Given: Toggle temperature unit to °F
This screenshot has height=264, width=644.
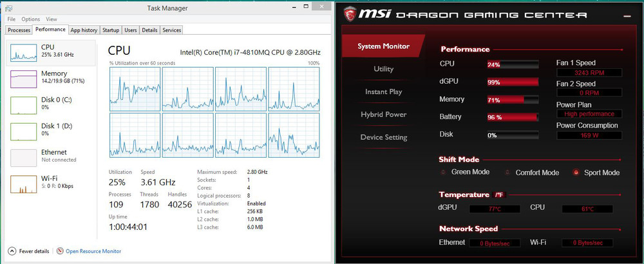Looking at the screenshot, I should point(500,195).
